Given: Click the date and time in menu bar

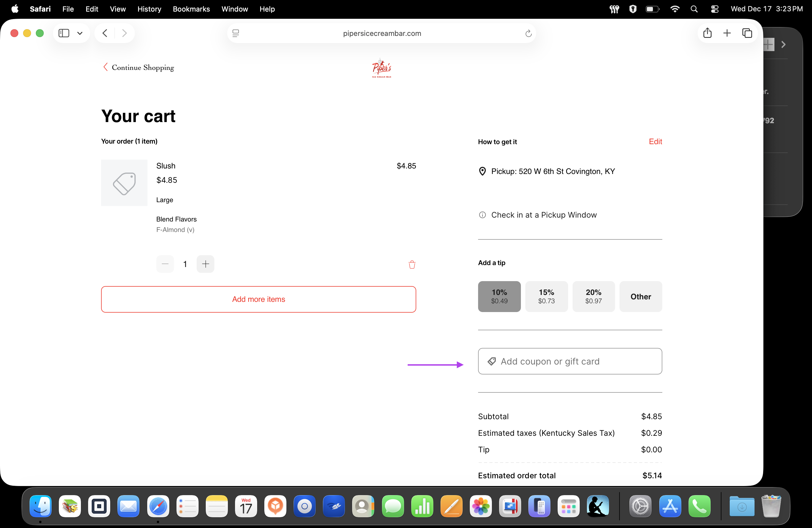Looking at the screenshot, I should point(767,9).
